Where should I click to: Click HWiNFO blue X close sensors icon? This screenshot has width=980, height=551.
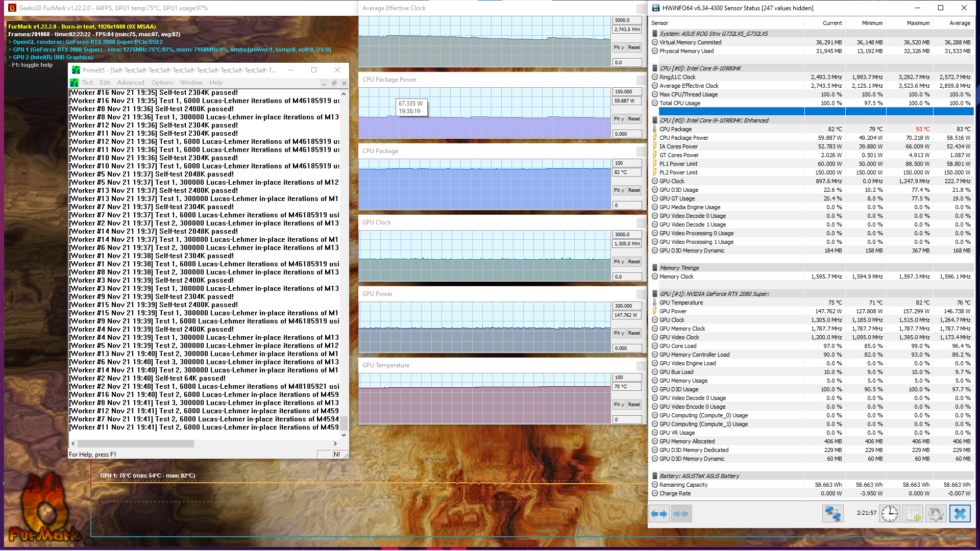(x=960, y=514)
